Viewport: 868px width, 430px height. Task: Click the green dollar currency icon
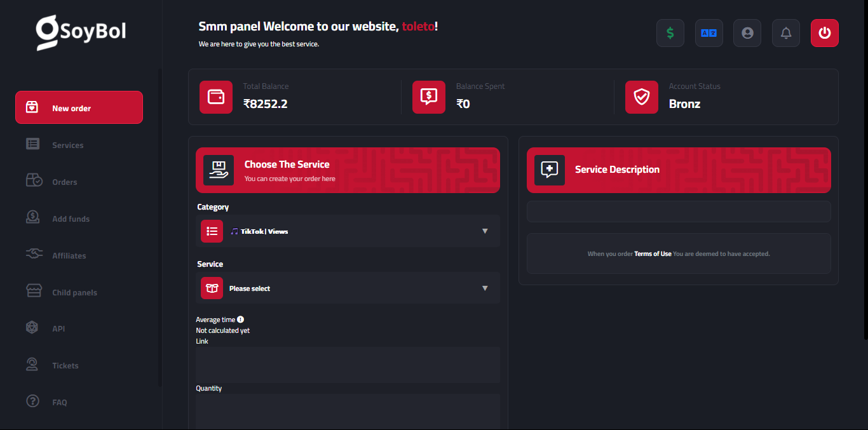(670, 33)
